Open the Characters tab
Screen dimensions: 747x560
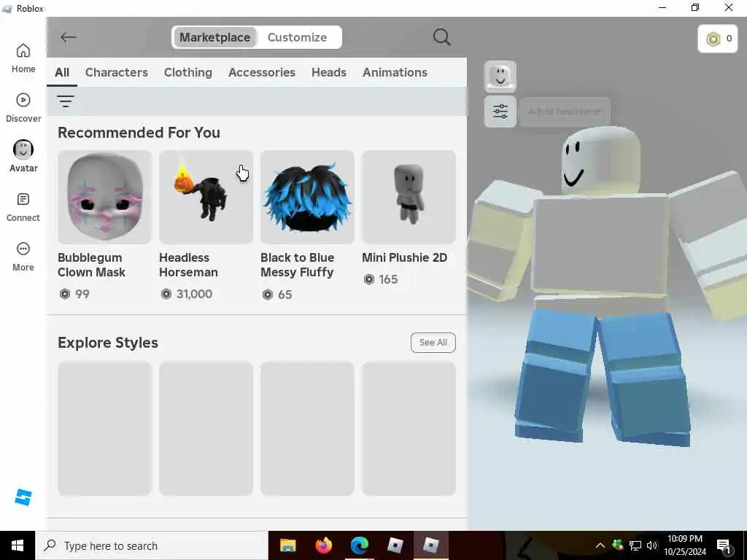pos(117,72)
